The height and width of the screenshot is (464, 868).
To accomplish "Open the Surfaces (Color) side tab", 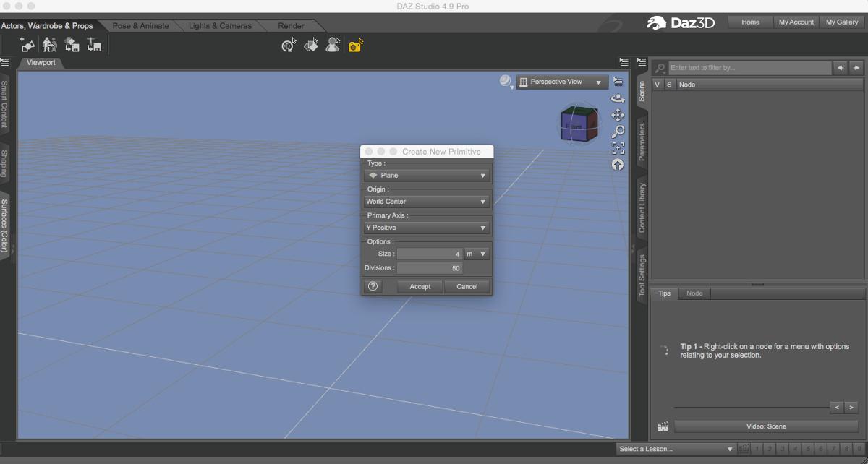I will 4,225.
